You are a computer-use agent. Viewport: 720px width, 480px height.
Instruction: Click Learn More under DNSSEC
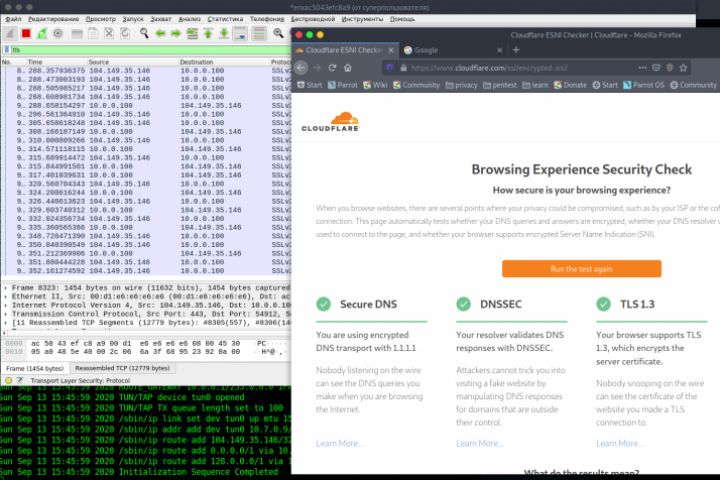479,443
